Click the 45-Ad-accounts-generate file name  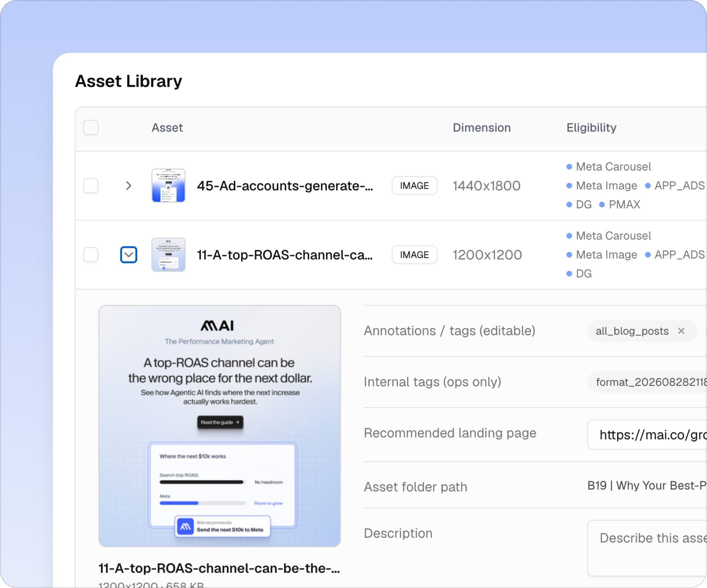point(285,185)
